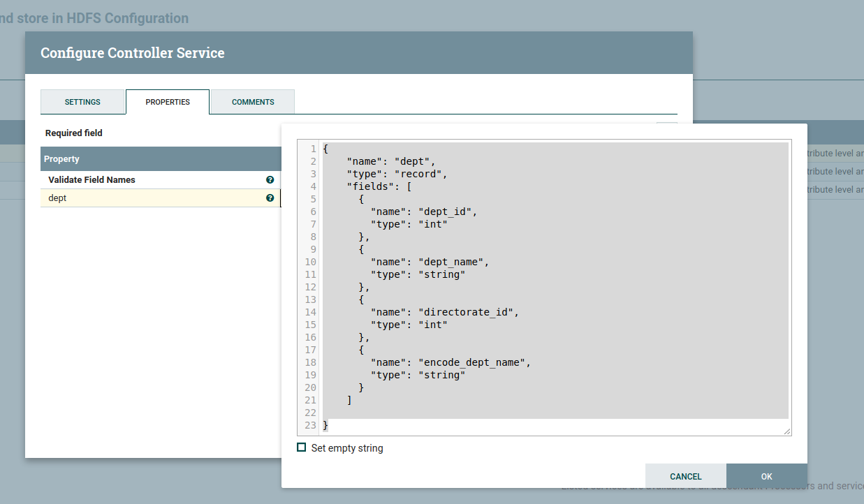Click the Set empty string label
The image size is (864, 504).
click(x=347, y=448)
